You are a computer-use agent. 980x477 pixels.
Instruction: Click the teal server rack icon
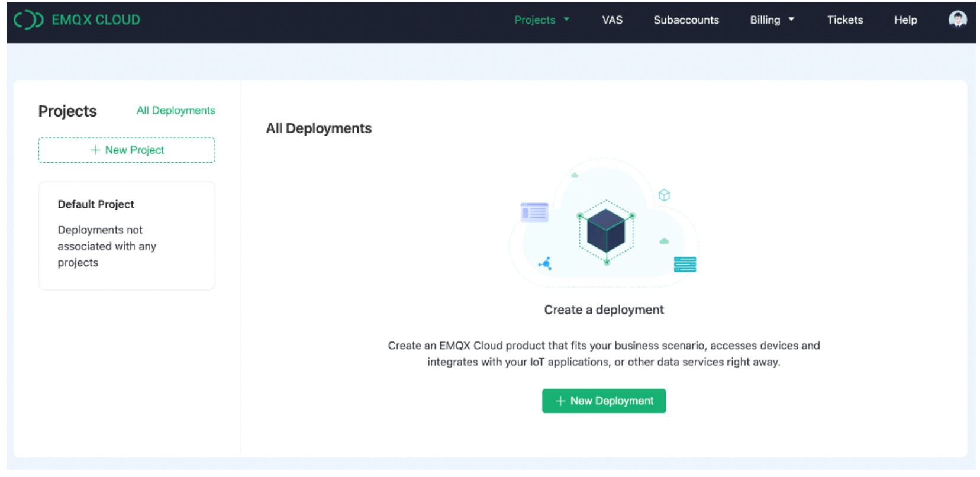[x=685, y=265]
